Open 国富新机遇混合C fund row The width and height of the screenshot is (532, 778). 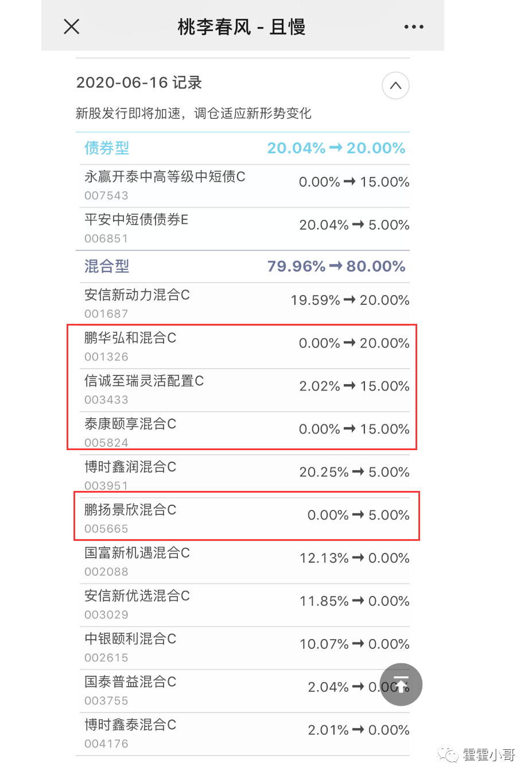pos(243,563)
